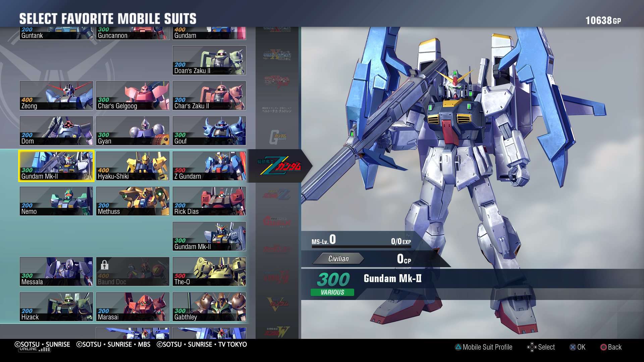The height and width of the screenshot is (362, 644).
Task: Choose Char's Gelgoog card
Action: click(133, 96)
